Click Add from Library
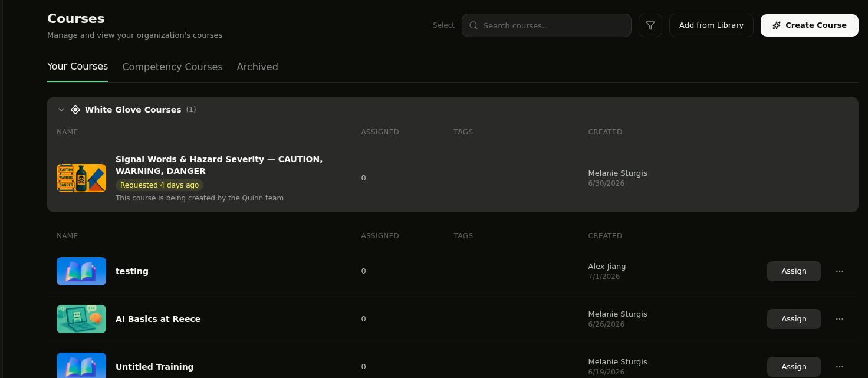 click(x=711, y=25)
